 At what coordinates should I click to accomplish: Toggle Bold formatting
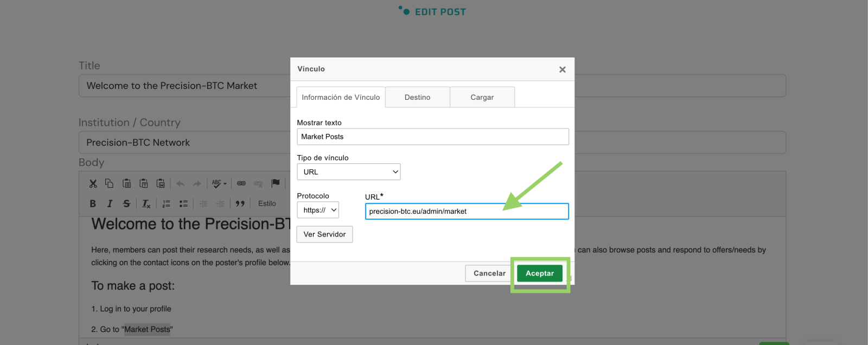point(93,203)
